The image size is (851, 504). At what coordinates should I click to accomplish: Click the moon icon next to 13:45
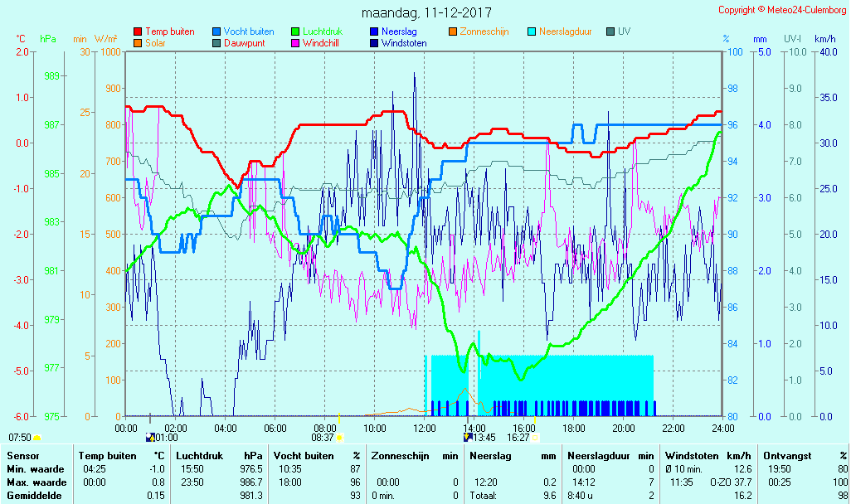click(468, 437)
